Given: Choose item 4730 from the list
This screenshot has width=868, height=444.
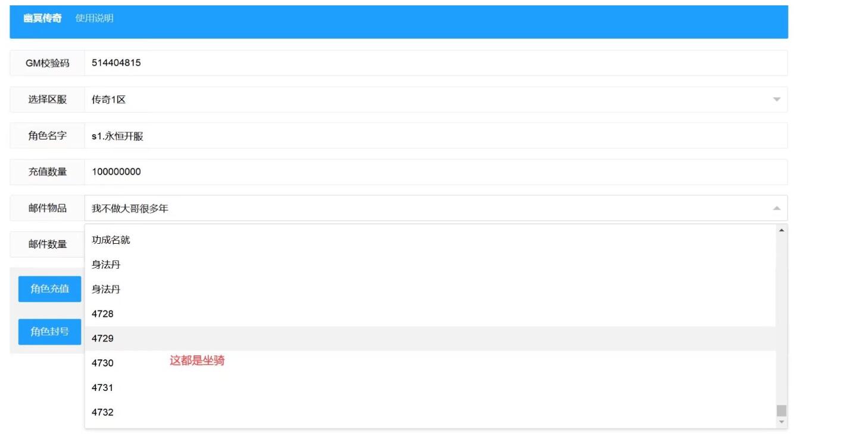Looking at the screenshot, I should pyautogui.click(x=102, y=363).
